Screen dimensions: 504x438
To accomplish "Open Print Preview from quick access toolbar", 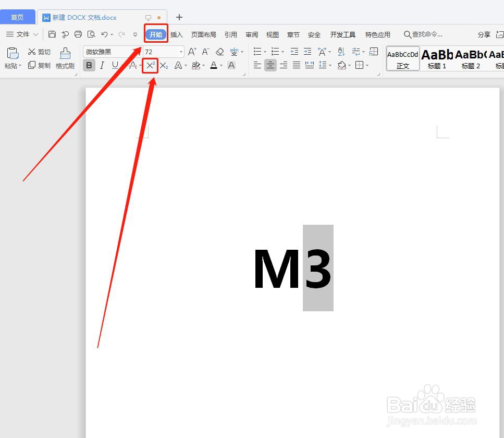I will tap(91, 34).
